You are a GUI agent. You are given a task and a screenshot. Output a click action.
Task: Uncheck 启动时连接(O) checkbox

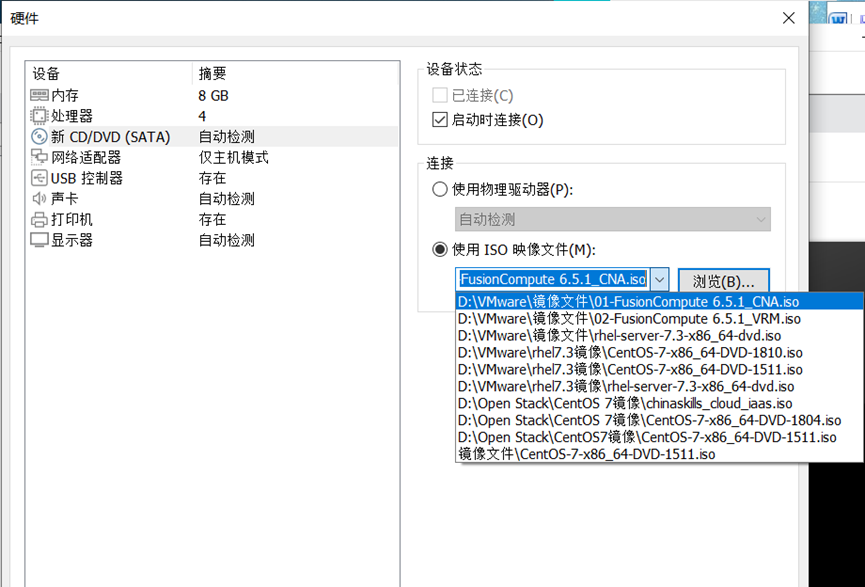pyautogui.click(x=439, y=120)
